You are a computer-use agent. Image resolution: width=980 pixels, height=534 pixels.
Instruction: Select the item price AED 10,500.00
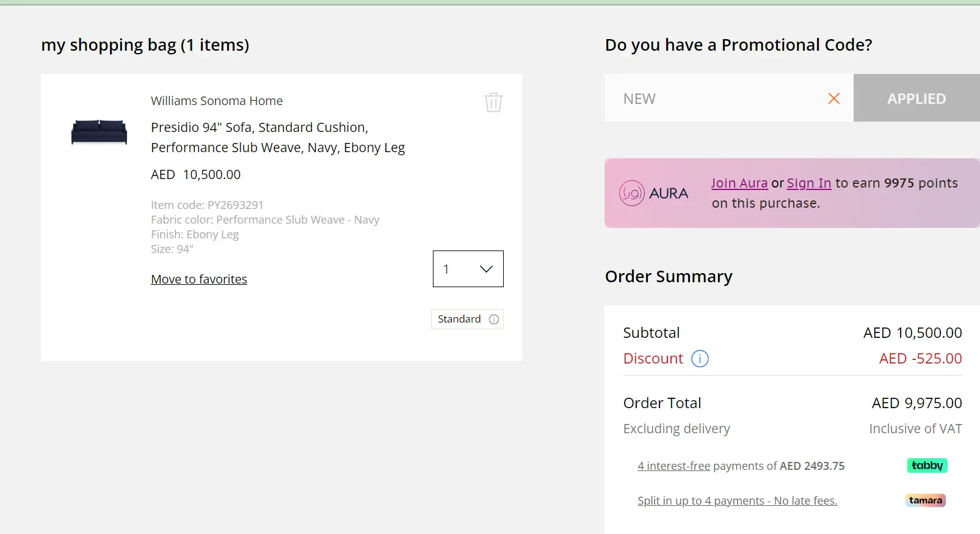(x=196, y=175)
